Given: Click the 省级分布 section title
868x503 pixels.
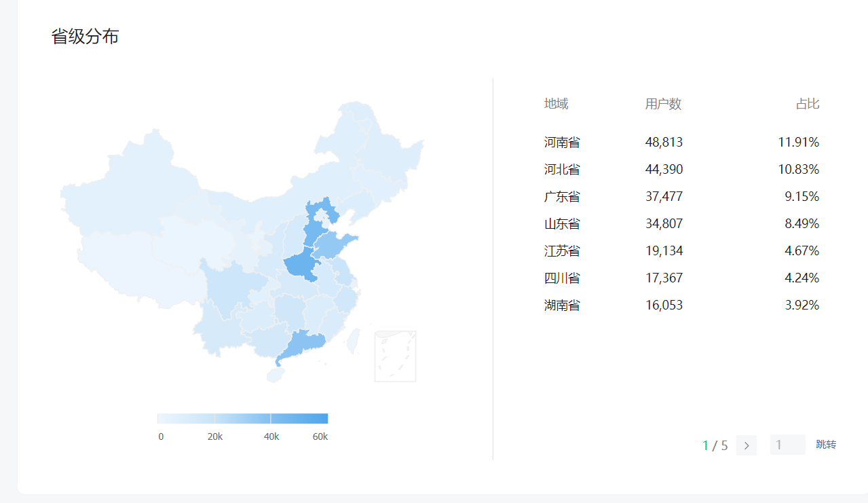Looking at the screenshot, I should tap(85, 37).
